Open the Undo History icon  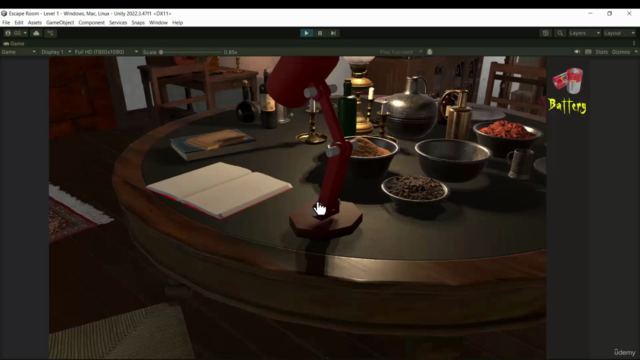pos(546,33)
